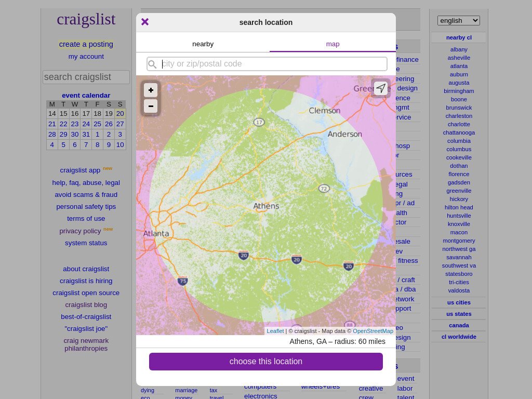Screen dimensions: 532x399
Task: Go to the atlanta site
Action: (x=459, y=66)
